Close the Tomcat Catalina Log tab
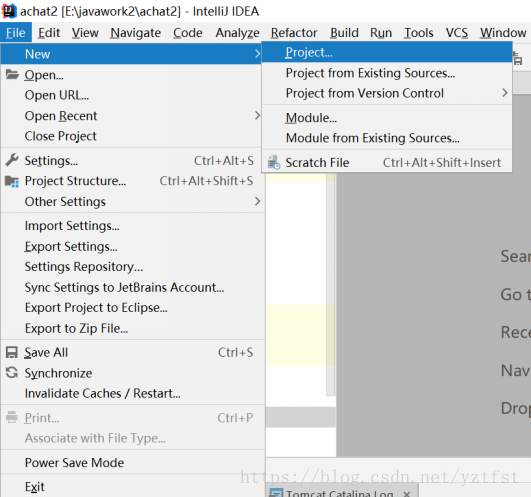 [x=407, y=494]
